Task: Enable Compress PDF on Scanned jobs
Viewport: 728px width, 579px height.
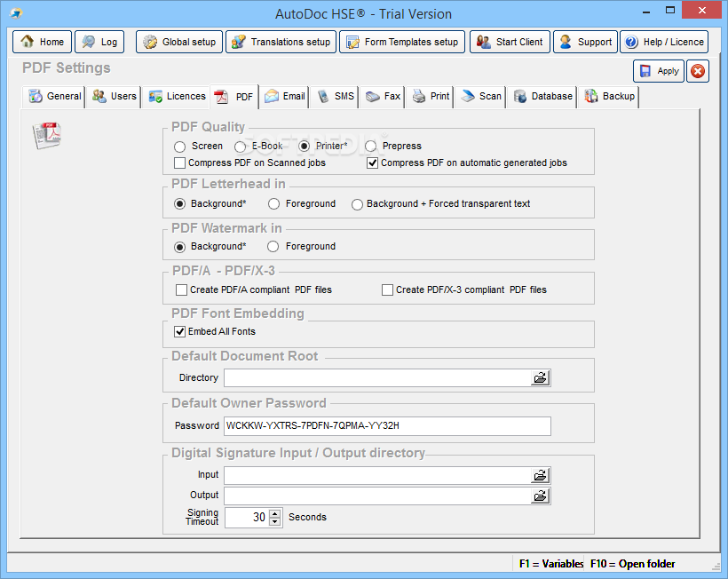Action: [179, 163]
